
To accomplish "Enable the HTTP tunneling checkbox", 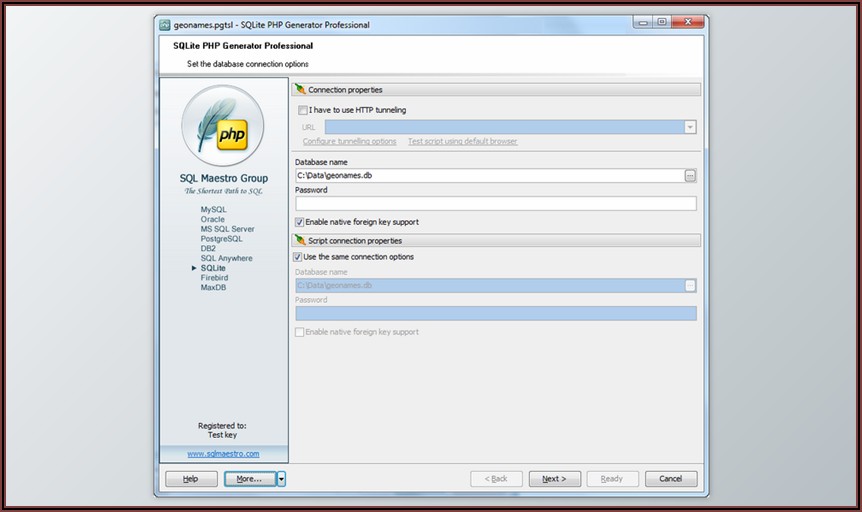I will pos(301,110).
